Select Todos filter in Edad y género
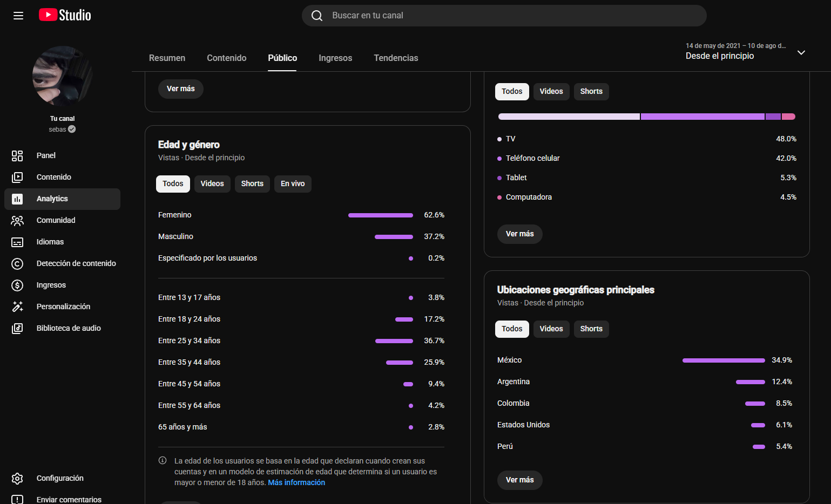831x504 pixels. click(173, 184)
